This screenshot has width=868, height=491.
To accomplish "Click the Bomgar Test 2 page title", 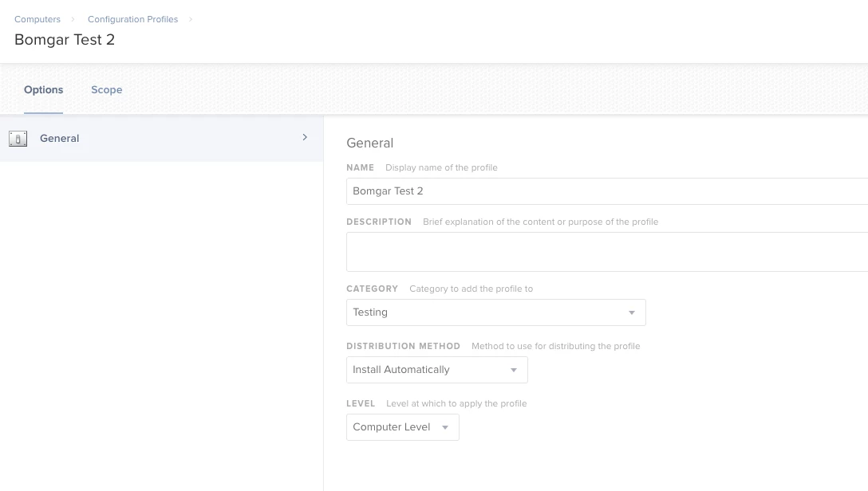I will (x=65, y=40).
